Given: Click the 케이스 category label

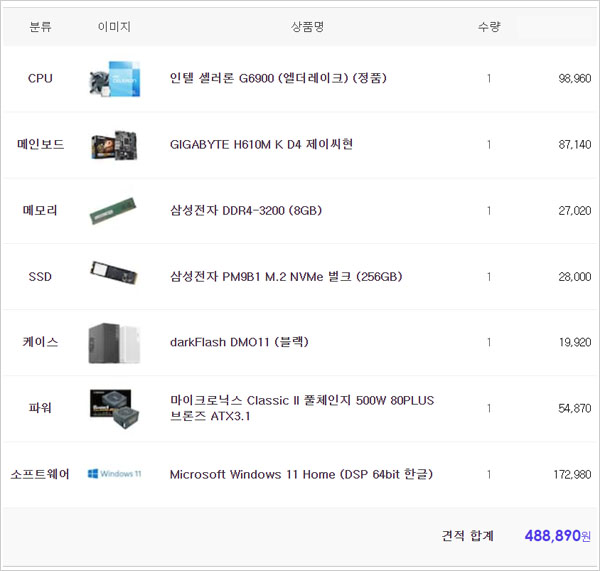Looking at the screenshot, I should pos(40,342).
